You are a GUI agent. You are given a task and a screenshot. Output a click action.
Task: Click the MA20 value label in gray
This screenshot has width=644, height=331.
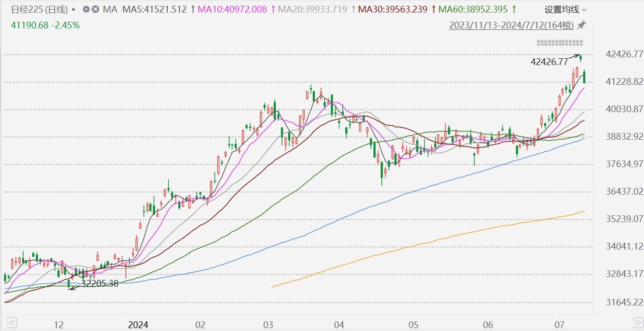(x=312, y=10)
